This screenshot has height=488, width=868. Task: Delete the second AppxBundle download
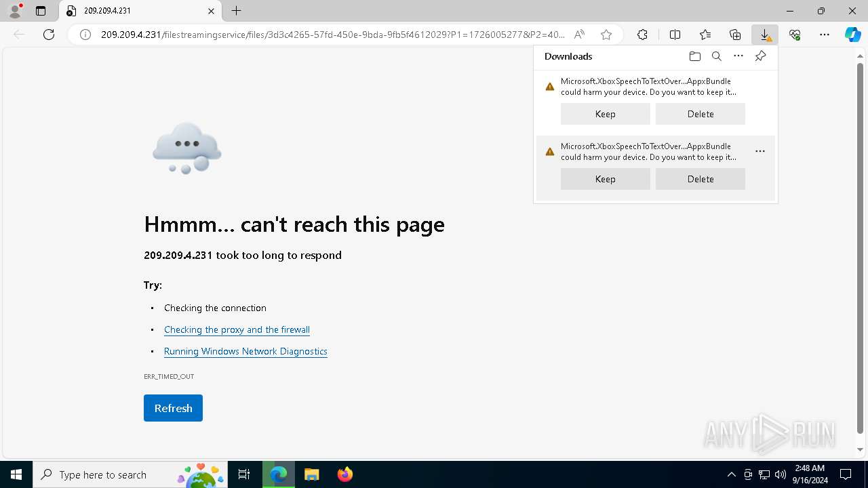(701, 179)
